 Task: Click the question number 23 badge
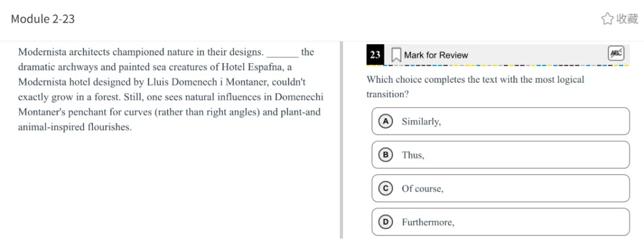tap(375, 55)
